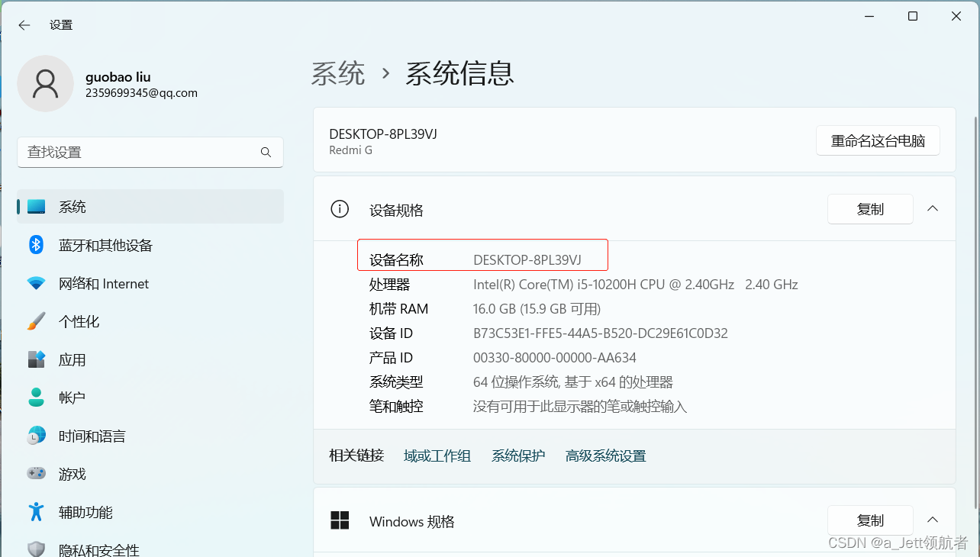Open the 域或工作组 link

(437, 456)
